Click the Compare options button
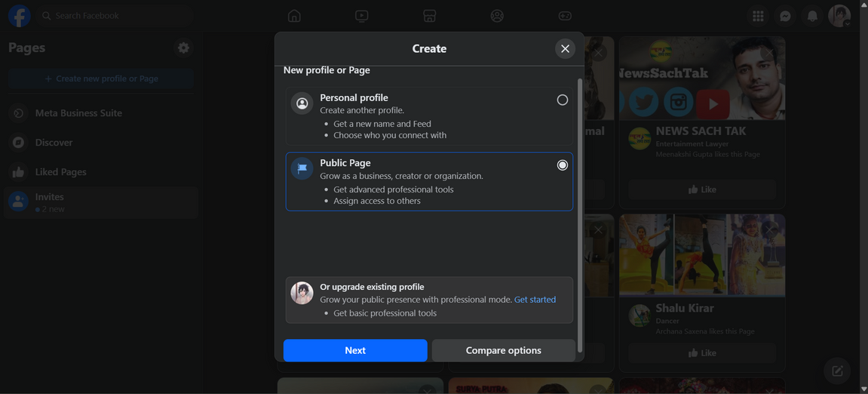The width and height of the screenshot is (868, 394). point(503,350)
